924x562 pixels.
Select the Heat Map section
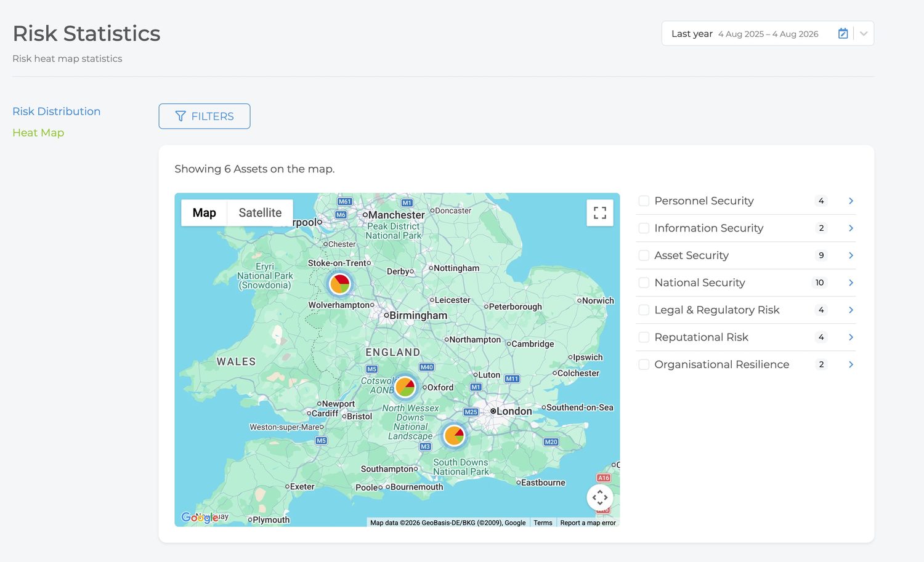38,132
